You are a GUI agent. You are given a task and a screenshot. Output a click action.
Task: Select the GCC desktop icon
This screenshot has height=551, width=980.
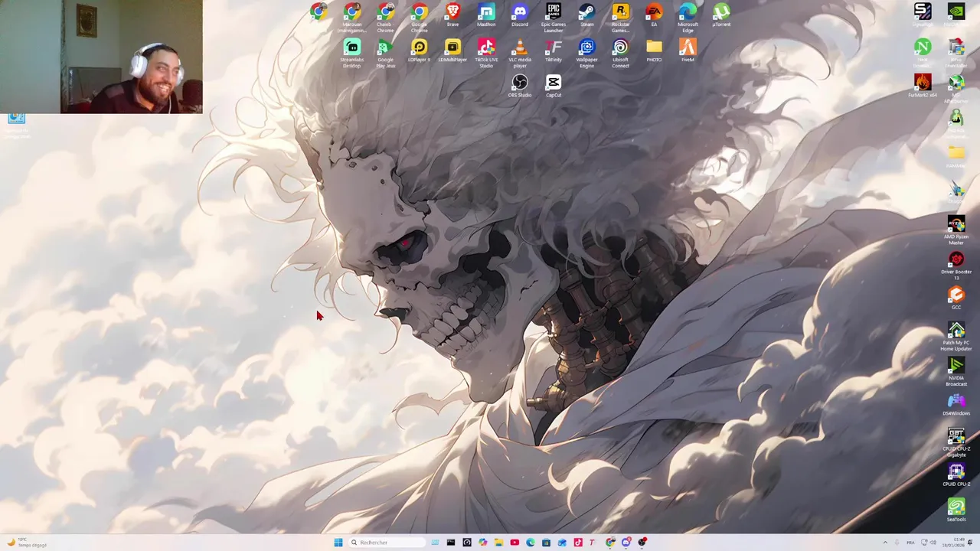pyautogui.click(x=956, y=298)
